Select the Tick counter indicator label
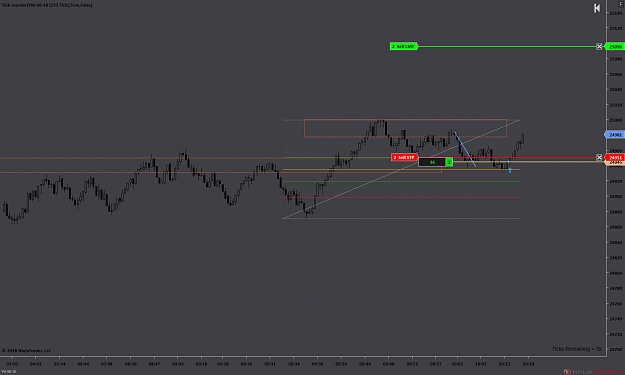Viewport: 625px width, 375px height. pos(47,5)
